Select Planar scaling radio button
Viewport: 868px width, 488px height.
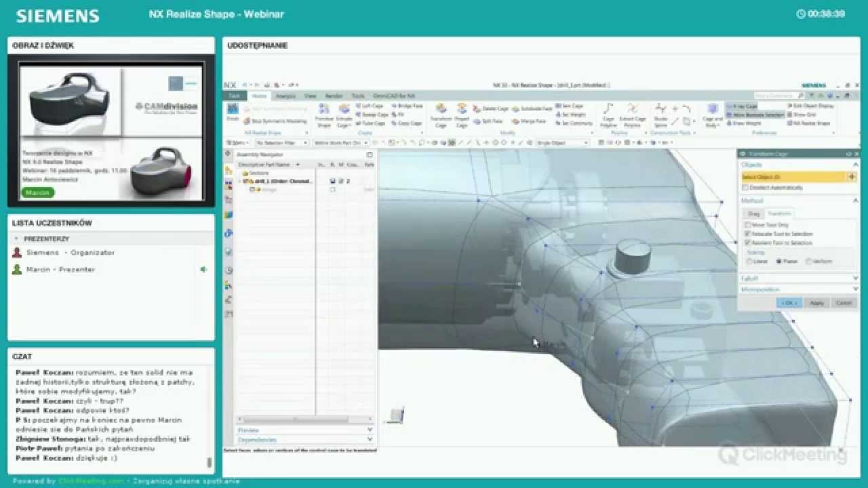point(778,261)
